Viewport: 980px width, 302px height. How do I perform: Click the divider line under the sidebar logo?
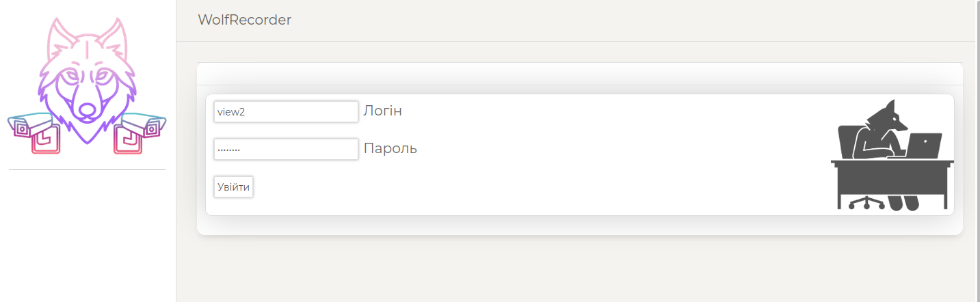[x=87, y=170]
